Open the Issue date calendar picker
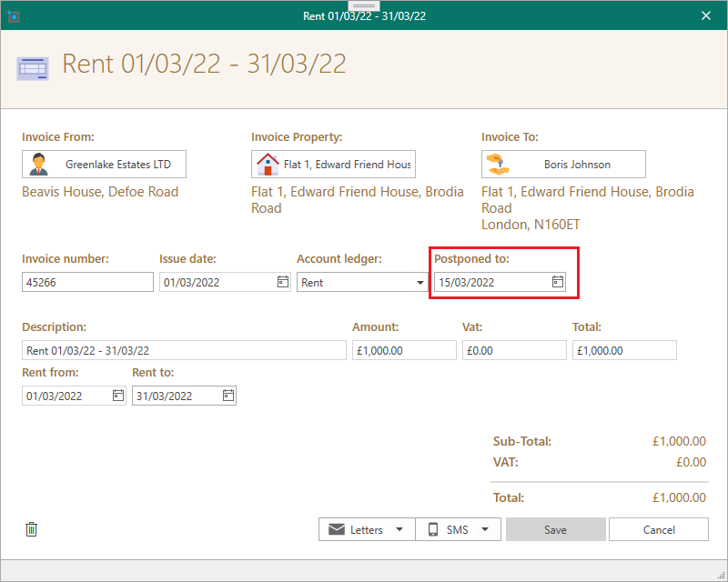 click(283, 282)
